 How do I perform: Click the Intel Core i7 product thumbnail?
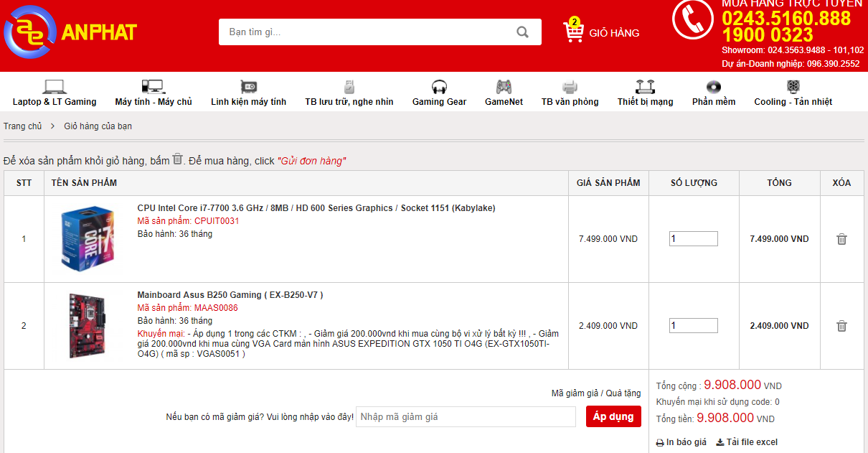click(87, 239)
